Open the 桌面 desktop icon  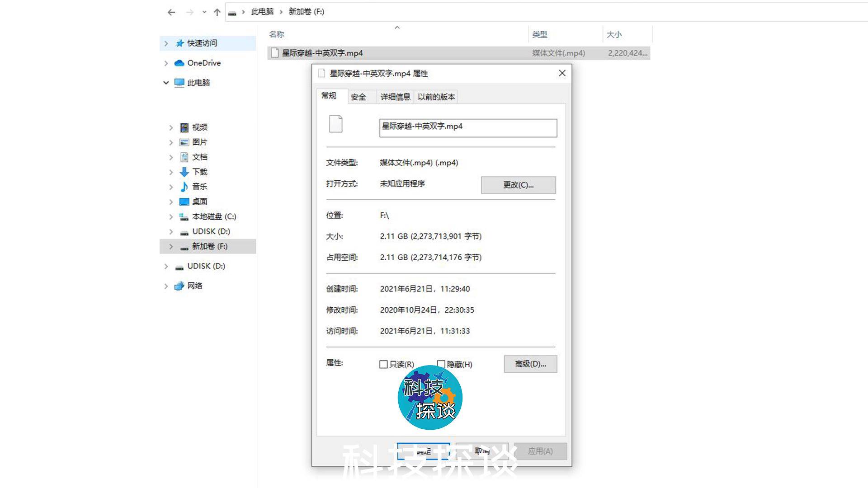click(x=184, y=202)
